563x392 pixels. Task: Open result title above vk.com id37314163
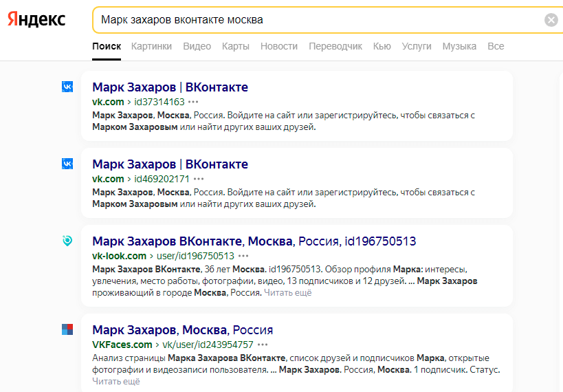pos(170,87)
